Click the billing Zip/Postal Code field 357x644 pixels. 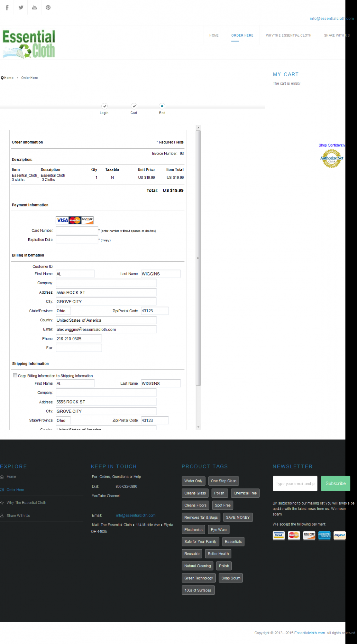(x=155, y=311)
